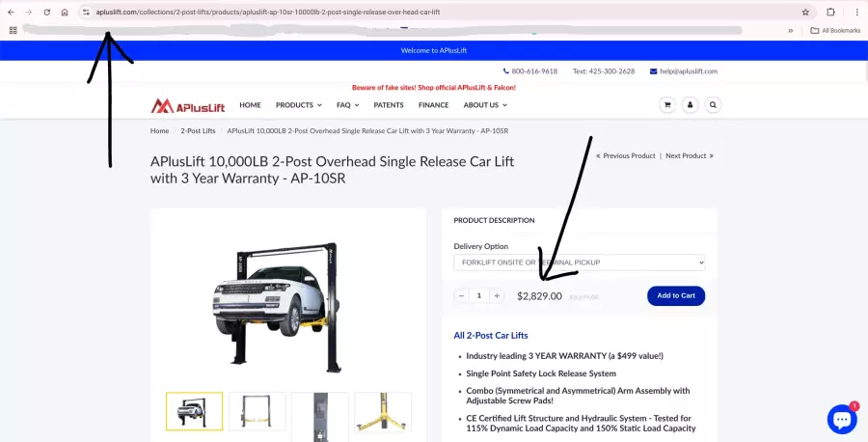Click the APlusLift logo
868x442 pixels.
[188, 105]
